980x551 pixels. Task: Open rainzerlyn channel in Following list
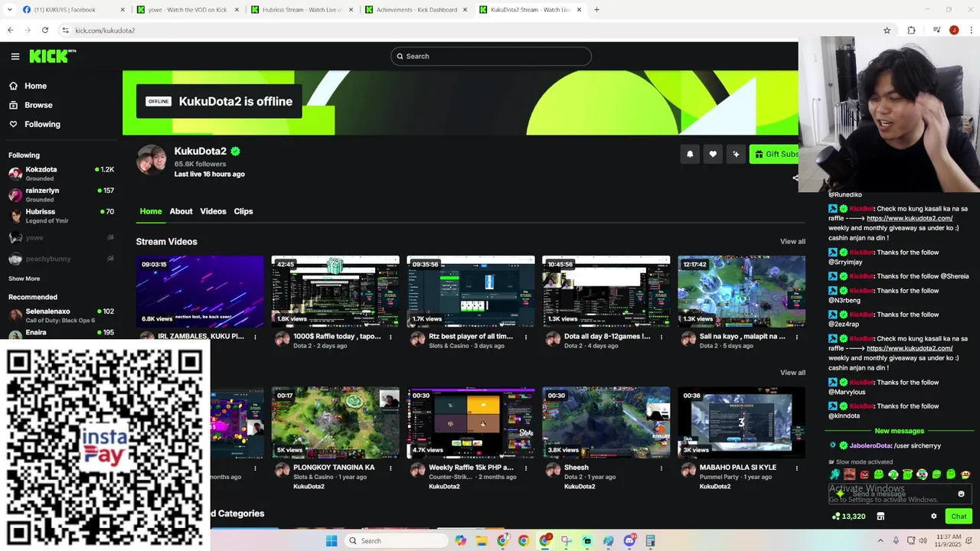(x=61, y=194)
